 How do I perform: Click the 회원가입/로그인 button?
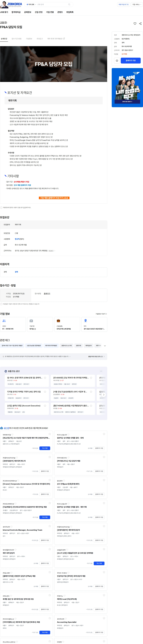123,4
